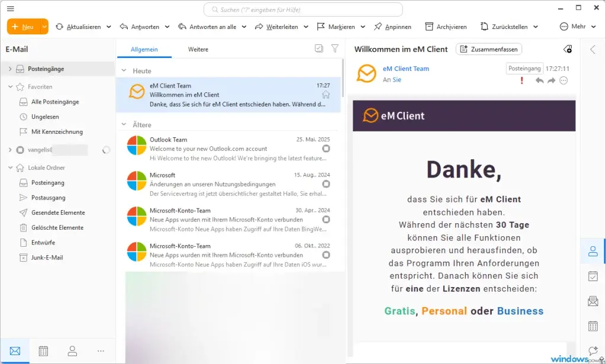606x364 pixels.
Task: Click into the Suchen search field
Action: (303, 9)
